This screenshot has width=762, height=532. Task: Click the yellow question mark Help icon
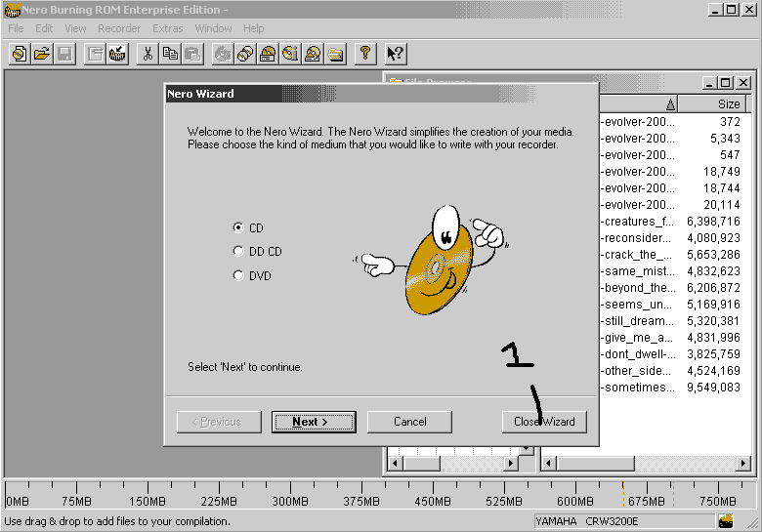[x=365, y=54]
